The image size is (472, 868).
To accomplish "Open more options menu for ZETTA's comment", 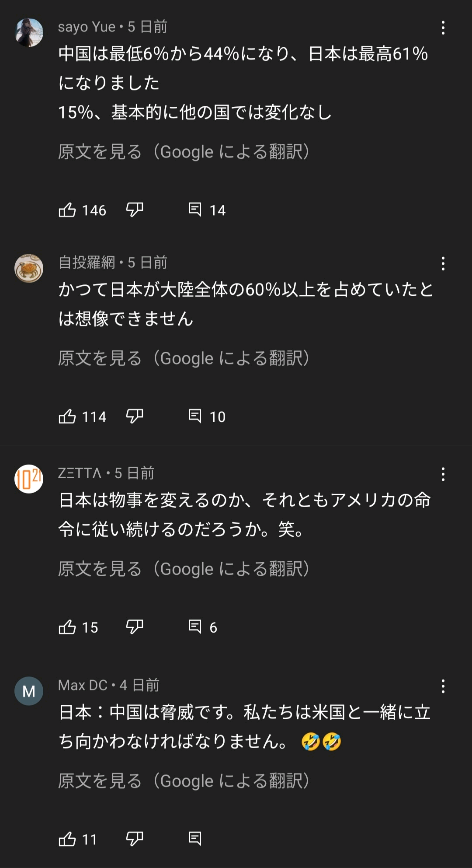I will 443,474.
